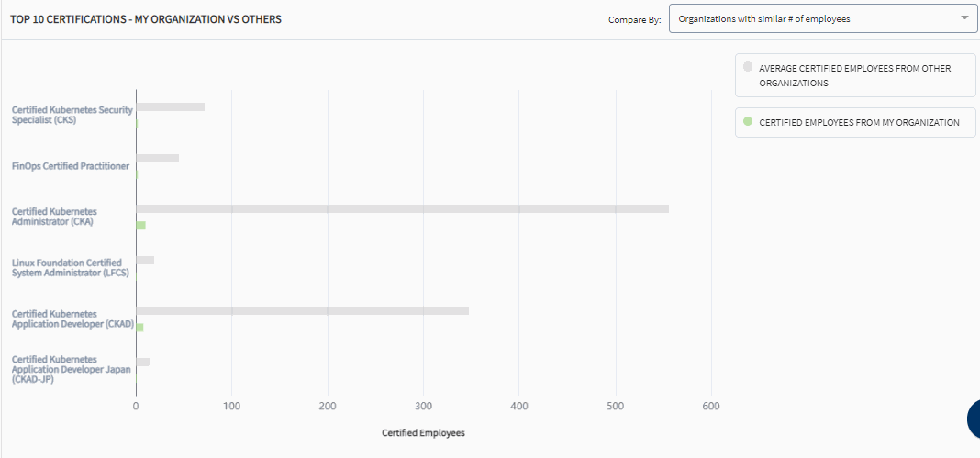The width and height of the screenshot is (980, 458).
Task: Open the Compare By dropdown
Action: pyautogui.click(x=824, y=18)
